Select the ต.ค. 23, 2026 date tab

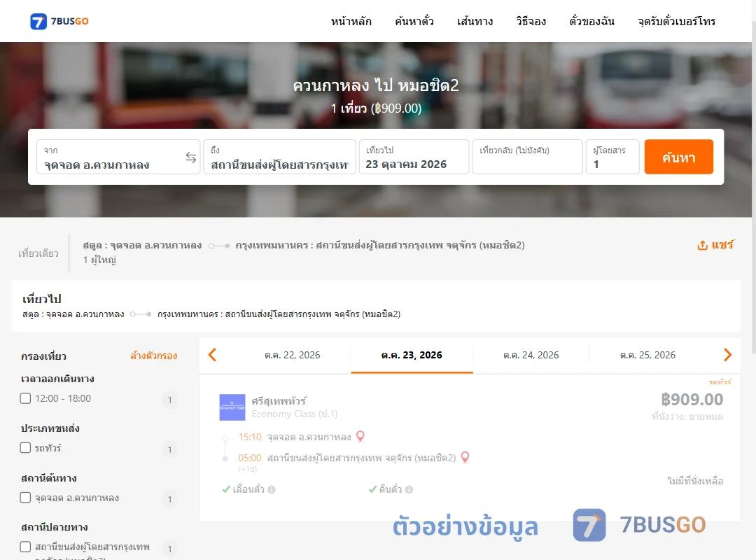(x=412, y=356)
